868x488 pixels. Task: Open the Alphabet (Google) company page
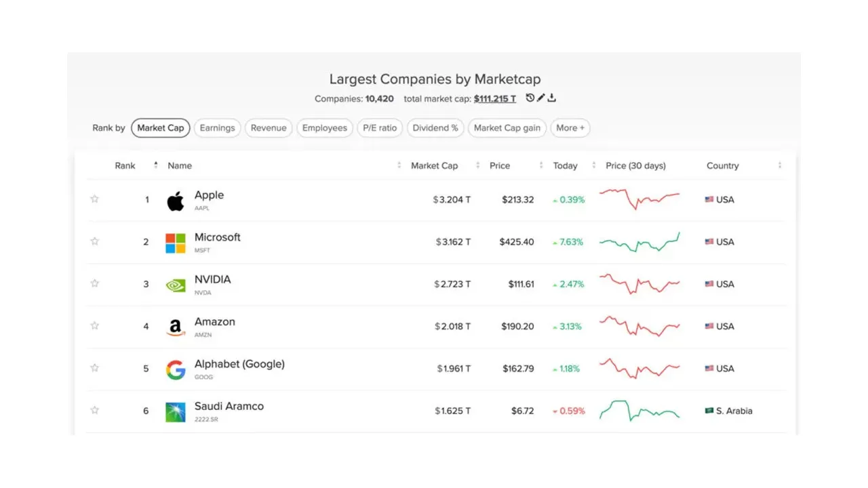tap(239, 364)
